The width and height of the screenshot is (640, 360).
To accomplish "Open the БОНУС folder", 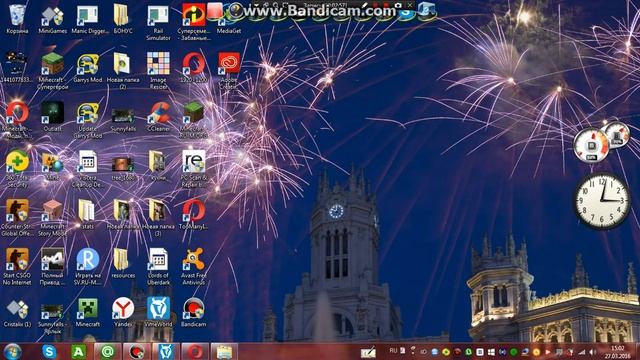I will 122,19.
